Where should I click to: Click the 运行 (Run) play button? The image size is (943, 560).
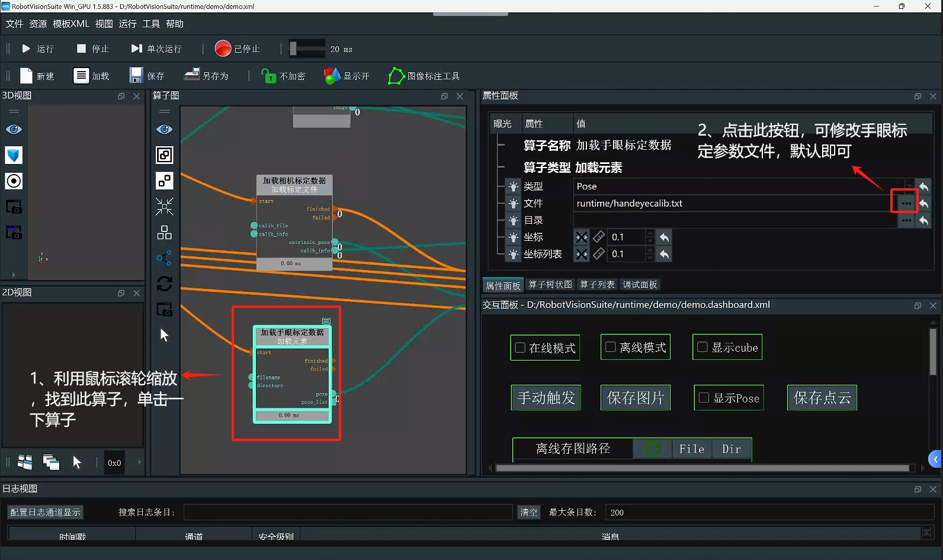tap(37, 49)
